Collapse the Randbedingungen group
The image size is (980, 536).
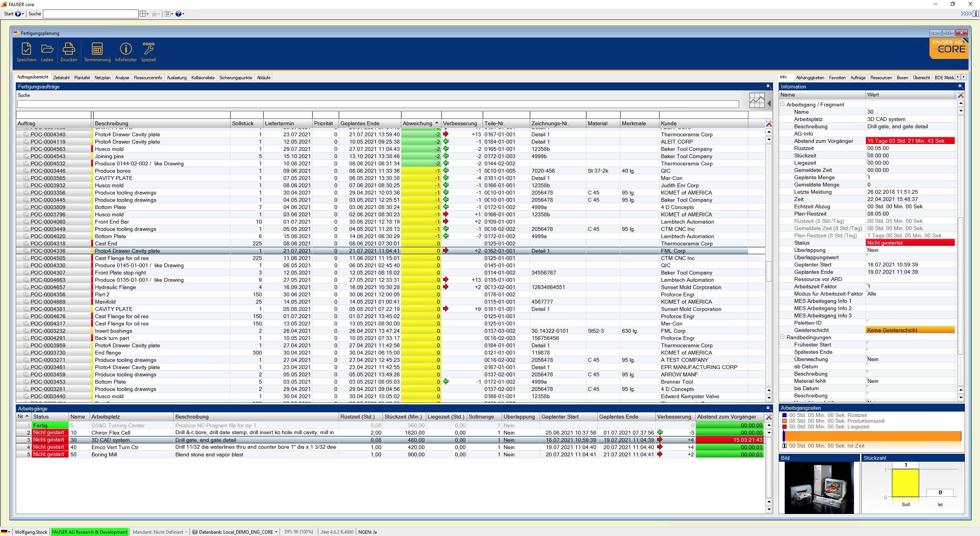(782, 337)
